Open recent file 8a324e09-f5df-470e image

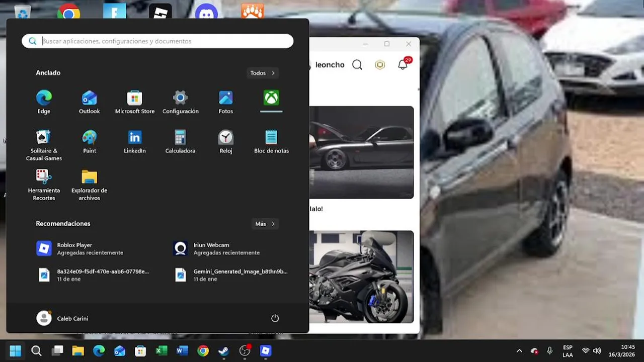93,275
